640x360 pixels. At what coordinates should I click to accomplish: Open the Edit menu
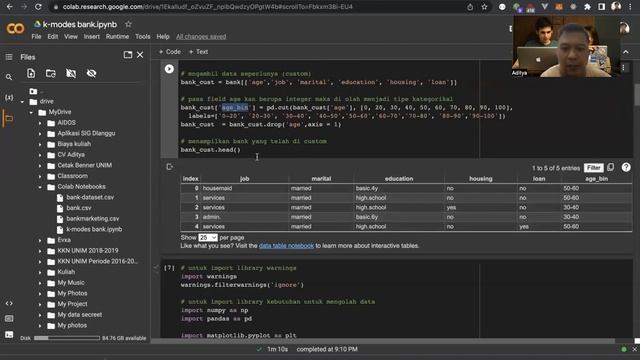pyautogui.click(x=53, y=37)
